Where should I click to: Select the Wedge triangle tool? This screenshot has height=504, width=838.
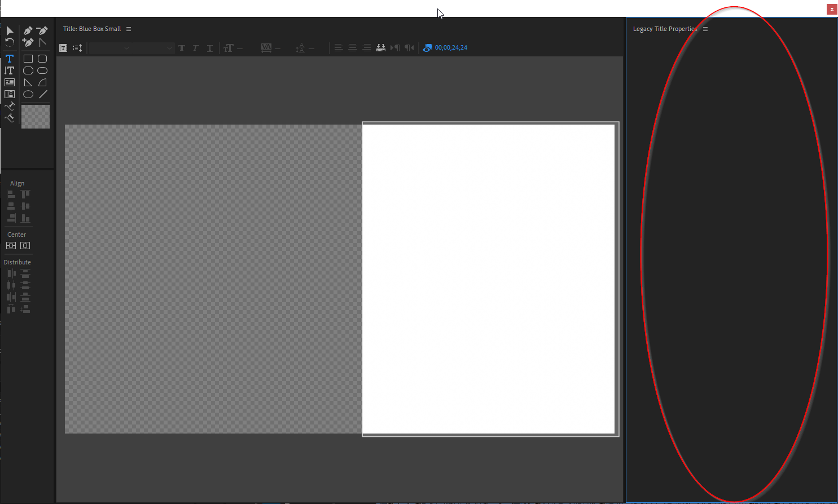click(28, 82)
